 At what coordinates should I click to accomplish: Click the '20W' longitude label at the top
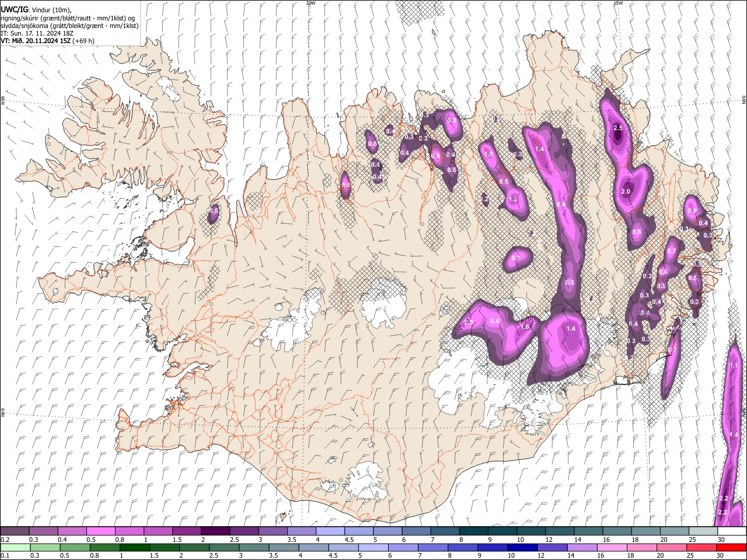pos(310,3)
